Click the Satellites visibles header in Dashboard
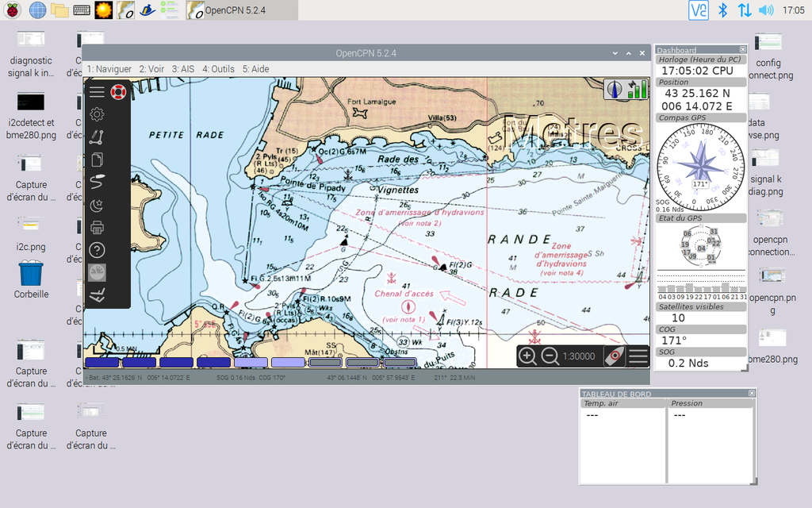This screenshot has width=812, height=508. pos(701,307)
